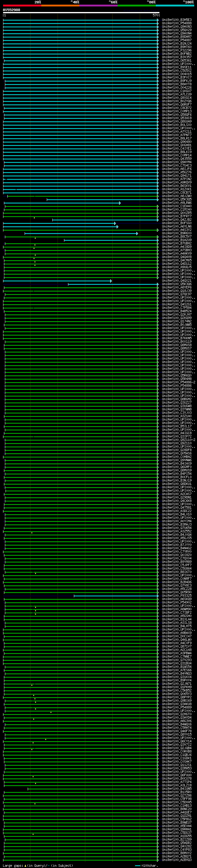The height and width of the screenshot is (868, 197).
Task: Click the red ~20% legend segment
Action: (22, 6)
